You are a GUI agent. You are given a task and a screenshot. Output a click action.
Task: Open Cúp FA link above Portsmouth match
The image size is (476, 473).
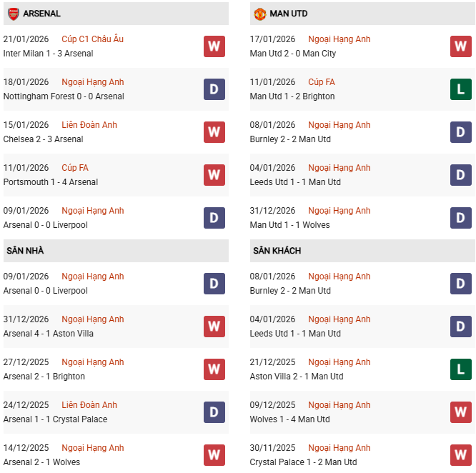coord(75,168)
